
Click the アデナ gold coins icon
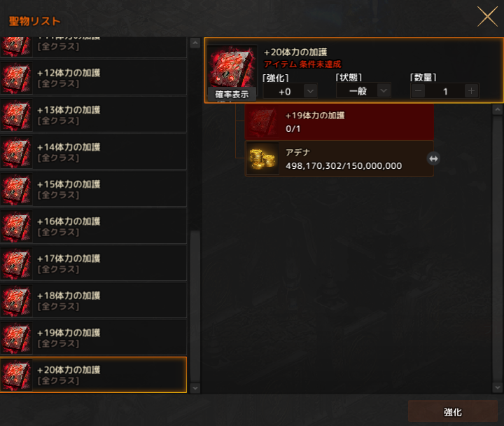click(x=262, y=158)
